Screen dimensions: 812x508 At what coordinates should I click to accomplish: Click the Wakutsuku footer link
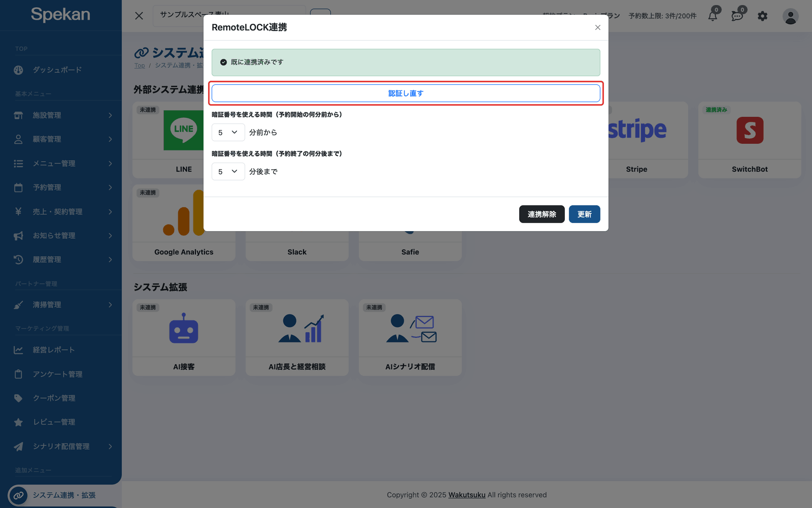(467, 495)
